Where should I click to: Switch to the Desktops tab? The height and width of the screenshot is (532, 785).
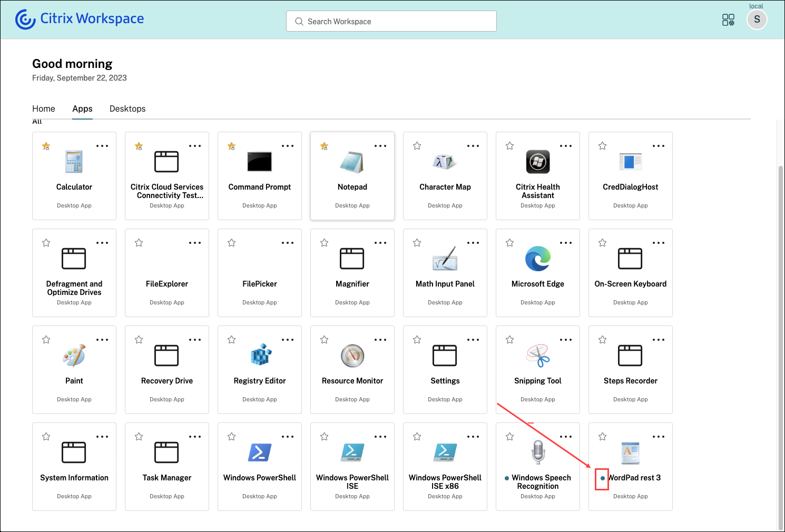pos(127,109)
